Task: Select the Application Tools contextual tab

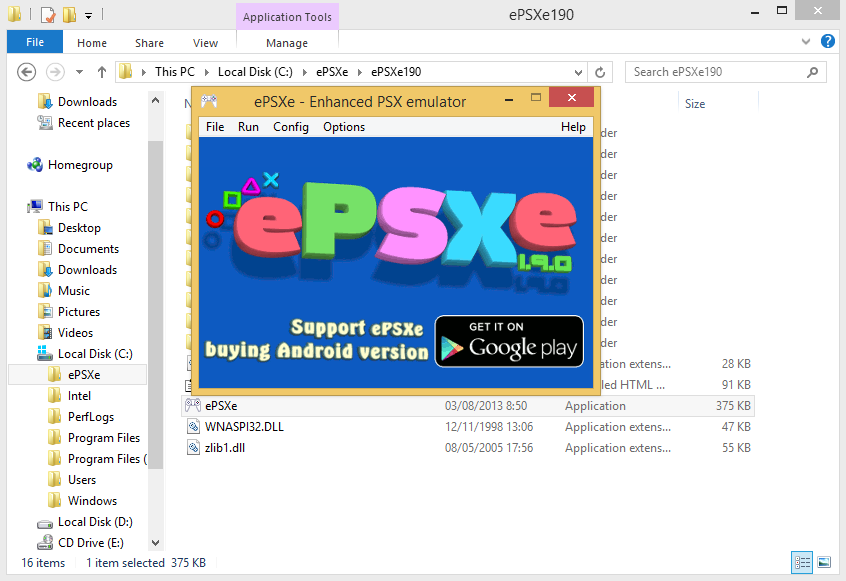Action: click(287, 17)
